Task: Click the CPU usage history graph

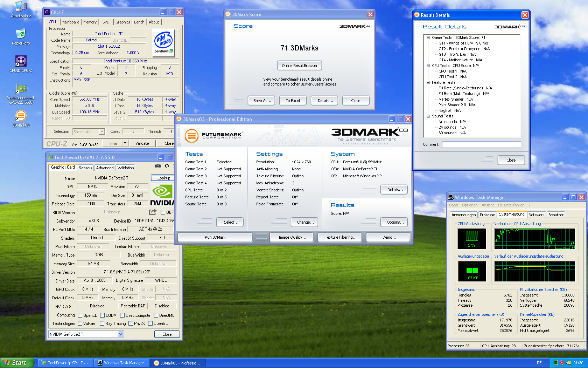Action: pyautogui.click(x=534, y=238)
